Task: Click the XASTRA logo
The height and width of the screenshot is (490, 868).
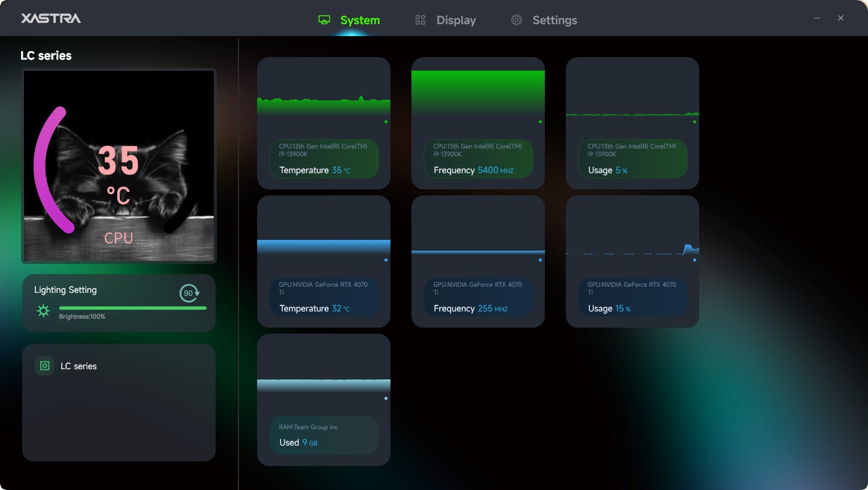Action: (51, 18)
